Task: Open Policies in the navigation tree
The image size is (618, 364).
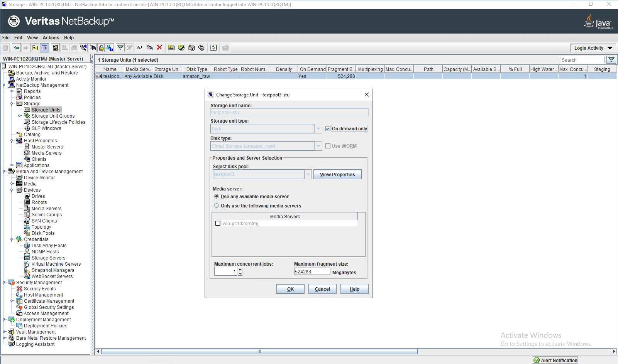Action: (32, 98)
